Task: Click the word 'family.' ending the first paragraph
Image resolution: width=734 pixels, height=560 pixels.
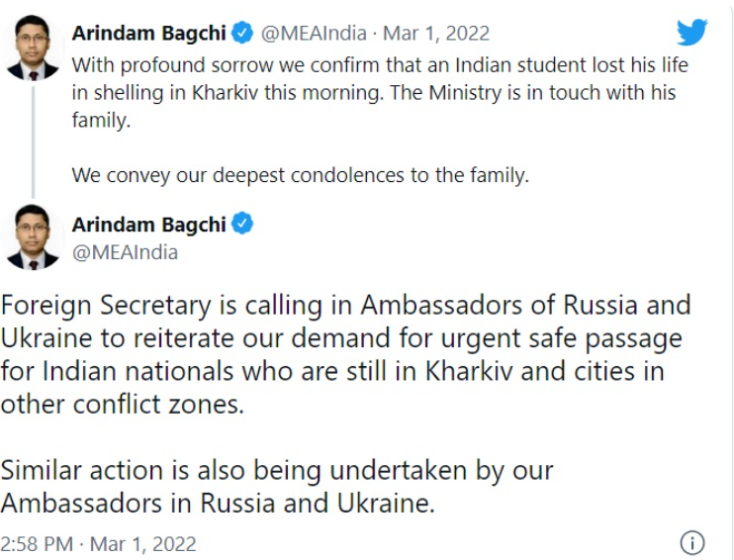Action: click(101, 121)
